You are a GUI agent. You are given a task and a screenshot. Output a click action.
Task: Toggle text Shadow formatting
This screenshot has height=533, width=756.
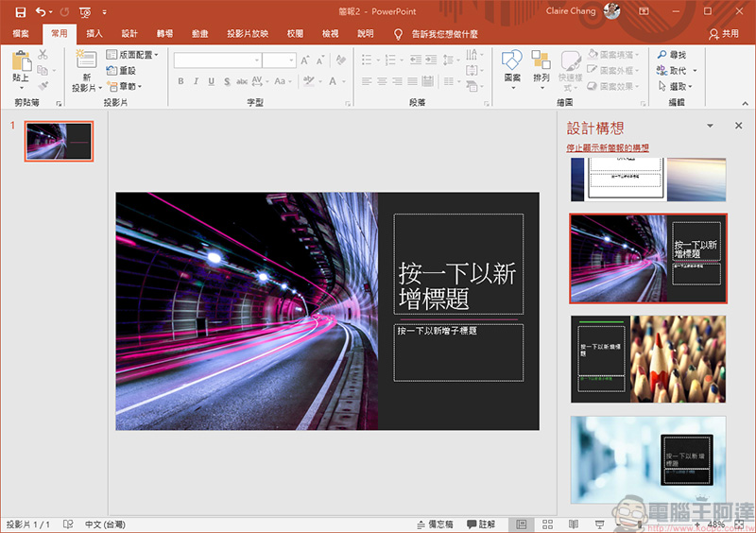[x=227, y=81]
